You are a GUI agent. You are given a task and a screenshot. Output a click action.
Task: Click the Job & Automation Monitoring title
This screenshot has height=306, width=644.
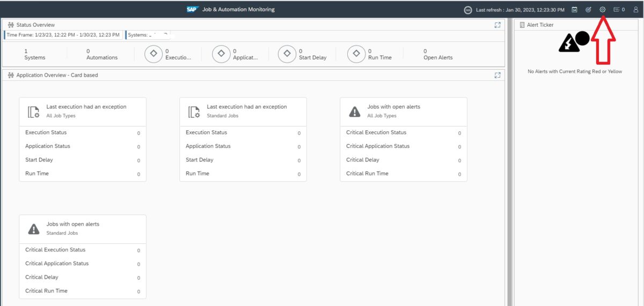(238, 9)
